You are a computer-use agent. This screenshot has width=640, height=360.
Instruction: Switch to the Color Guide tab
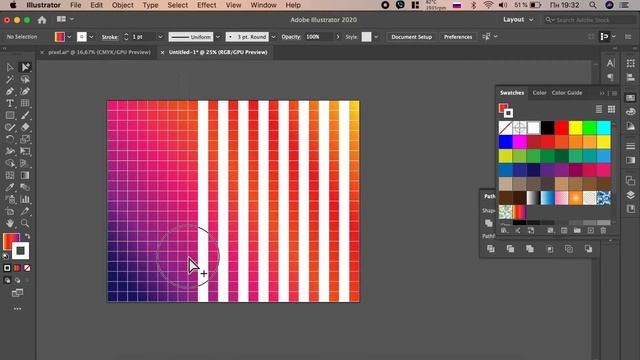[x=567, y=93]
